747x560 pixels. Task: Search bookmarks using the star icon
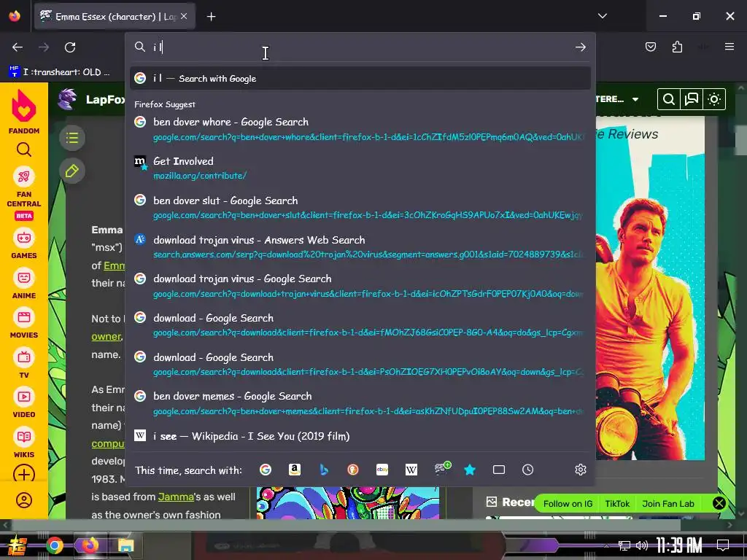[470, 470]
